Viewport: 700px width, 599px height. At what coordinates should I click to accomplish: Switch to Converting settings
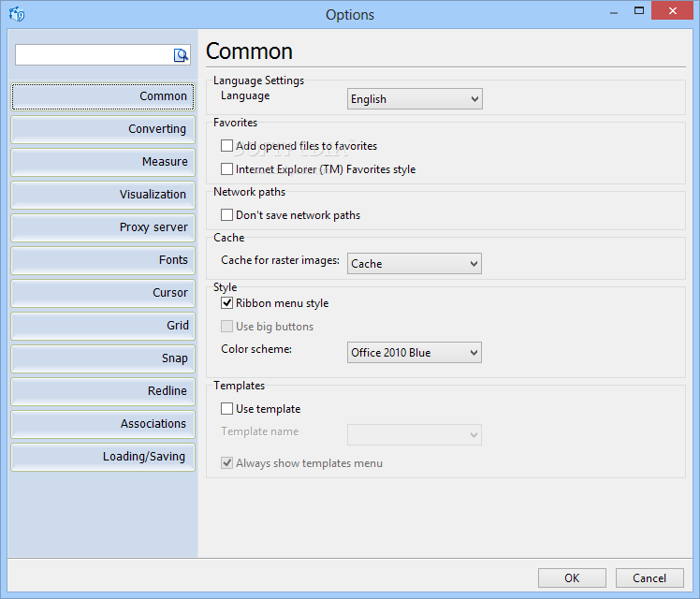click(x=103, y=129)
